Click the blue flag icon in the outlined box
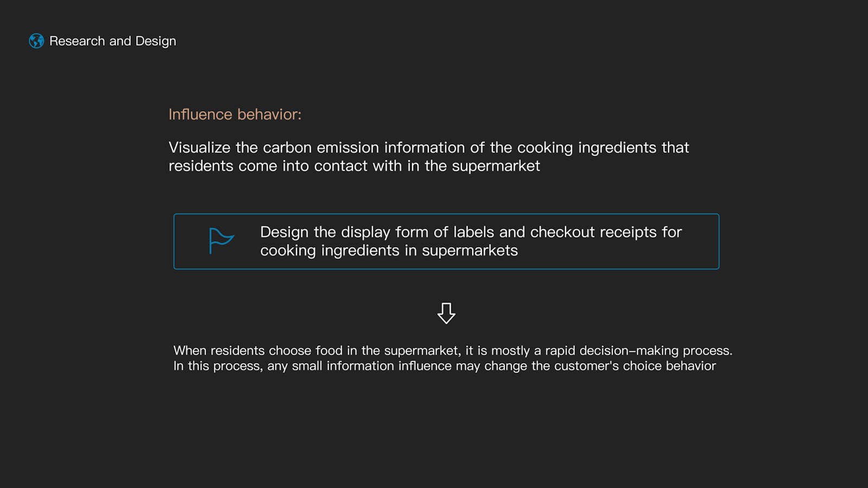The image size is (868, 488). coord(221,241)
